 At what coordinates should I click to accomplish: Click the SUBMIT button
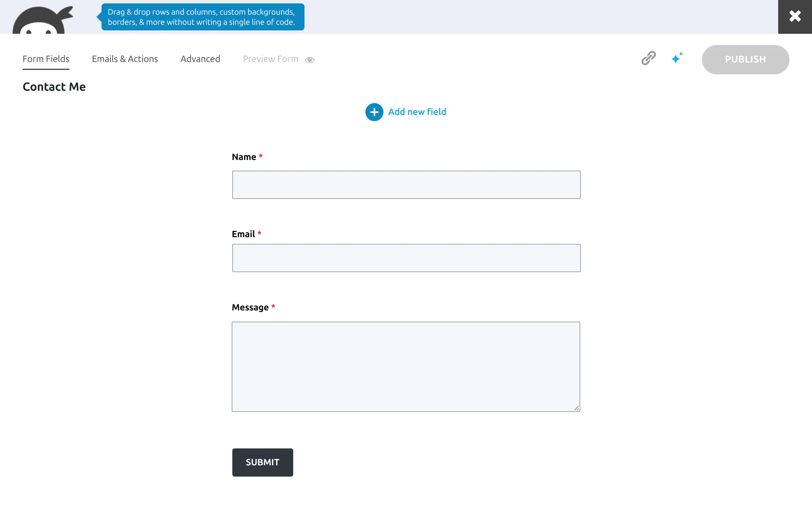[262, 462]
